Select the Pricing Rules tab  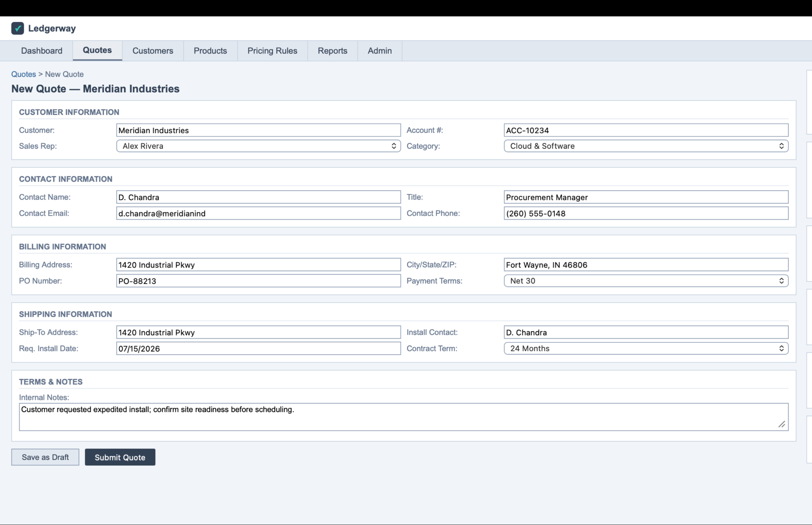272,51
